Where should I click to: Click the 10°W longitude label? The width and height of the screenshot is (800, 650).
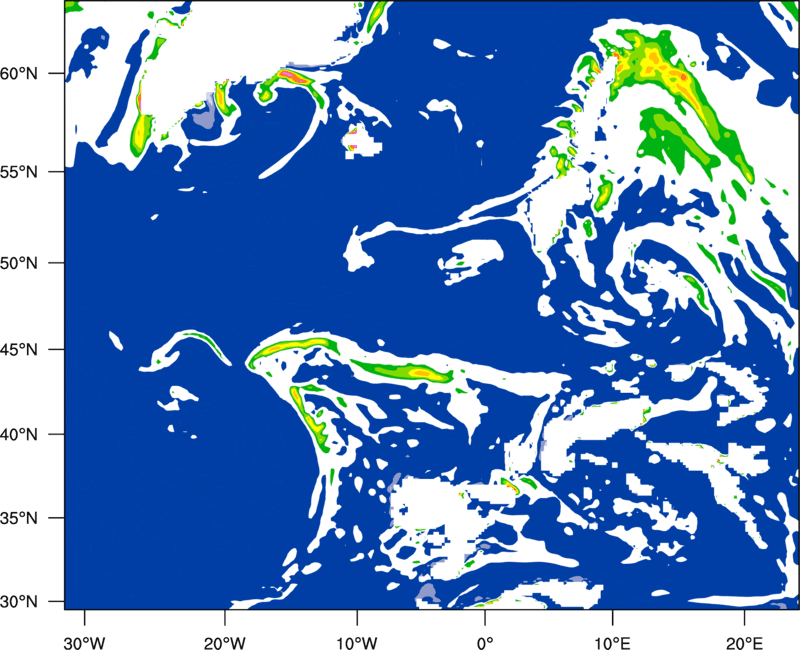click(x=357, y=643)
